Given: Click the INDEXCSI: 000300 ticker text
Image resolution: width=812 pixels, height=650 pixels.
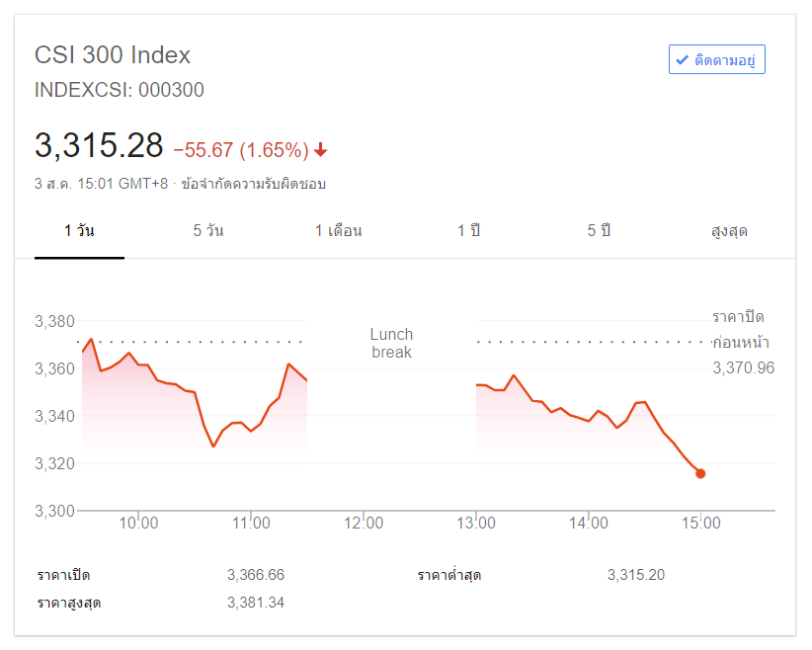Looking at the screenshot, I should point(120,90).
